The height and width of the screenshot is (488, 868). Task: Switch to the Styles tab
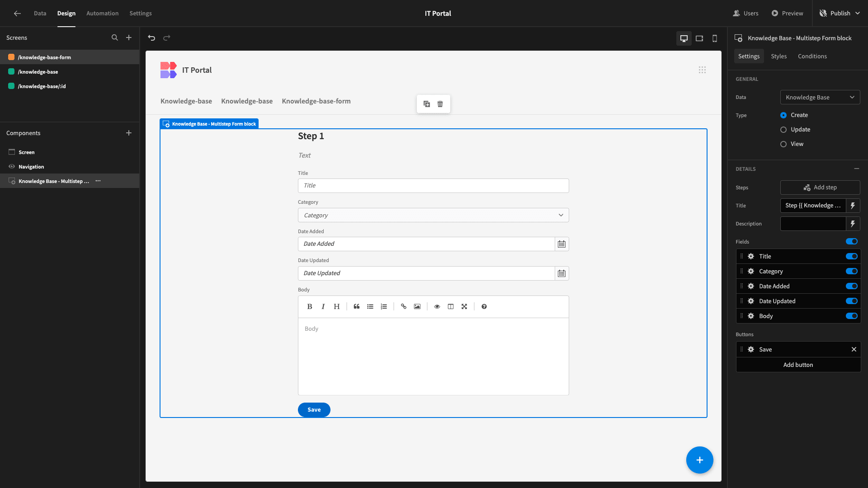pyautogui.click(x=778, y=56)
